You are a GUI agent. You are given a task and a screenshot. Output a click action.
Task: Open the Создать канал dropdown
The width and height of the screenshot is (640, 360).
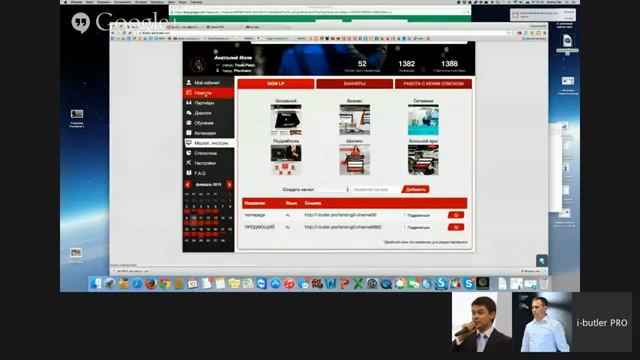[333, 189]
